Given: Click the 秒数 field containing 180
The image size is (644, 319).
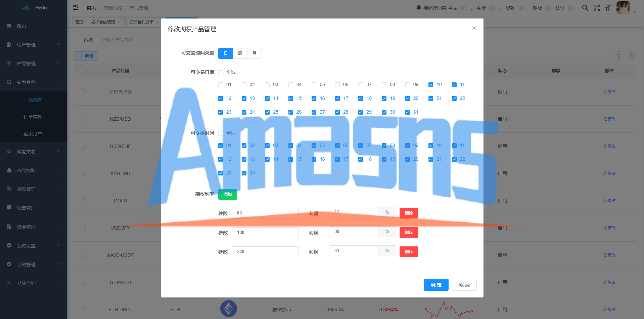Looking at the screenshot, I should click(265, 233).
